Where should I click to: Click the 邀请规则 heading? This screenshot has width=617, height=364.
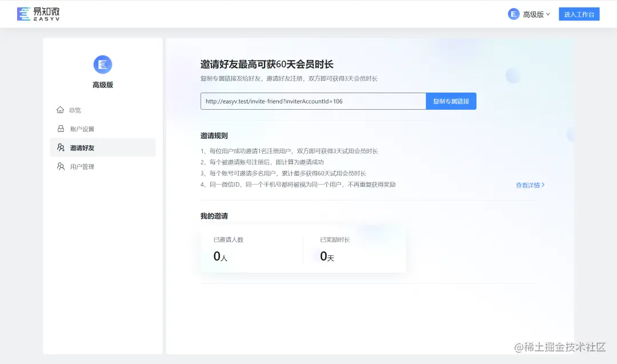click(214, 136)
